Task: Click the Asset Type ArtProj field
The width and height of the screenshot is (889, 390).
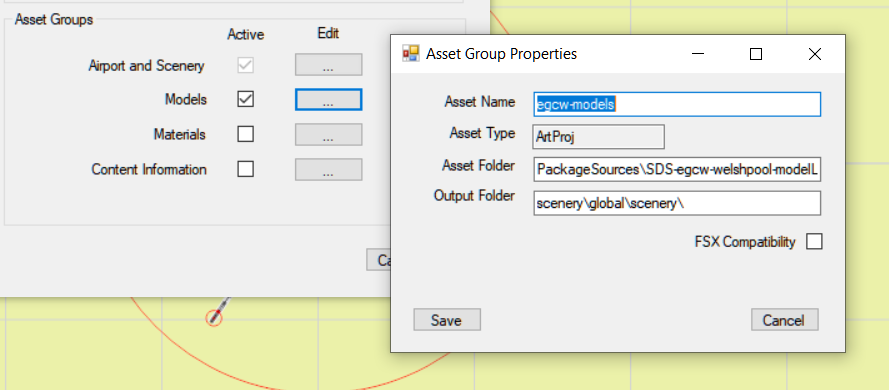Action: 598,137
